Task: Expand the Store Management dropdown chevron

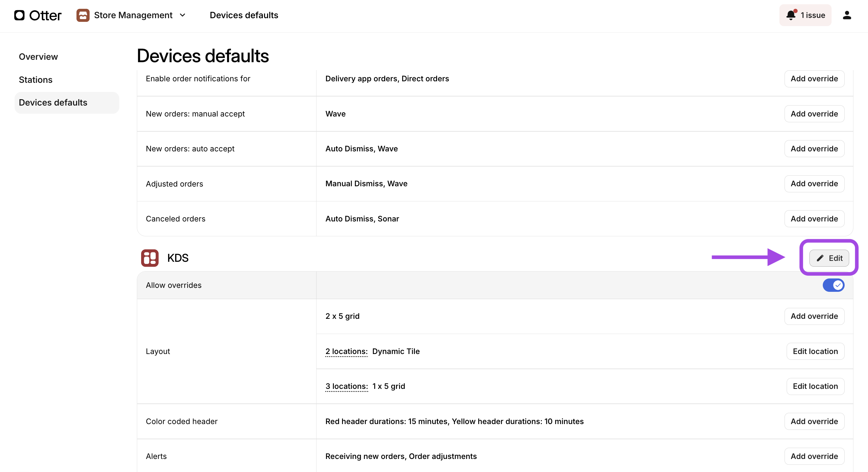Action: tap(183, 15)
